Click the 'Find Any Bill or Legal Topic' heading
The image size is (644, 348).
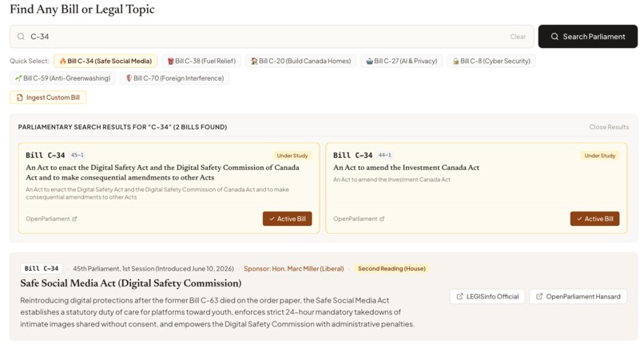pyautogui.click(x=82, y=9)
